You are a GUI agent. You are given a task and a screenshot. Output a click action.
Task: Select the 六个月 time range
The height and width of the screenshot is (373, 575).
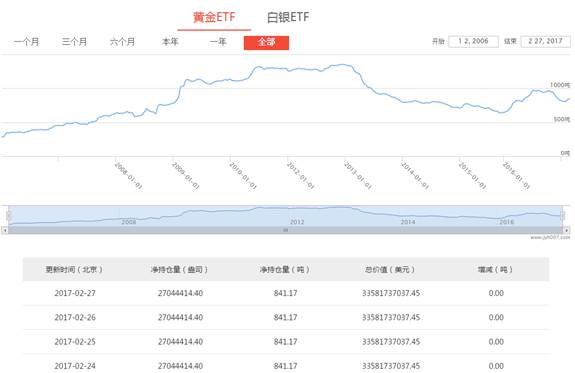coord(122,42)
